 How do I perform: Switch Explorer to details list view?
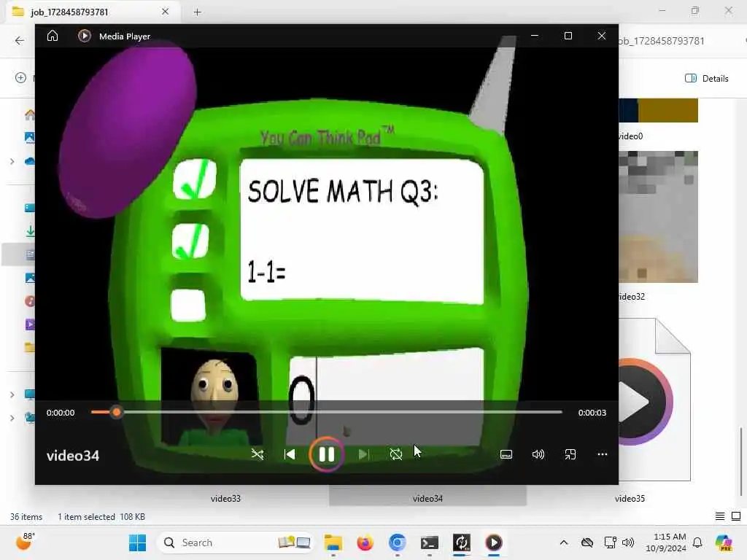(720, 516)
